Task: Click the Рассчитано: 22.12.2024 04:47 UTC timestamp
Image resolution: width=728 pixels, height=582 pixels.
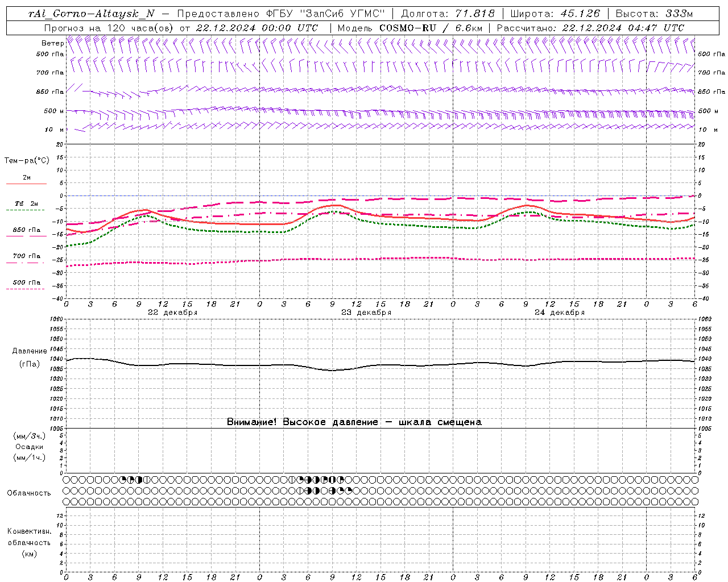Action: 590,28
